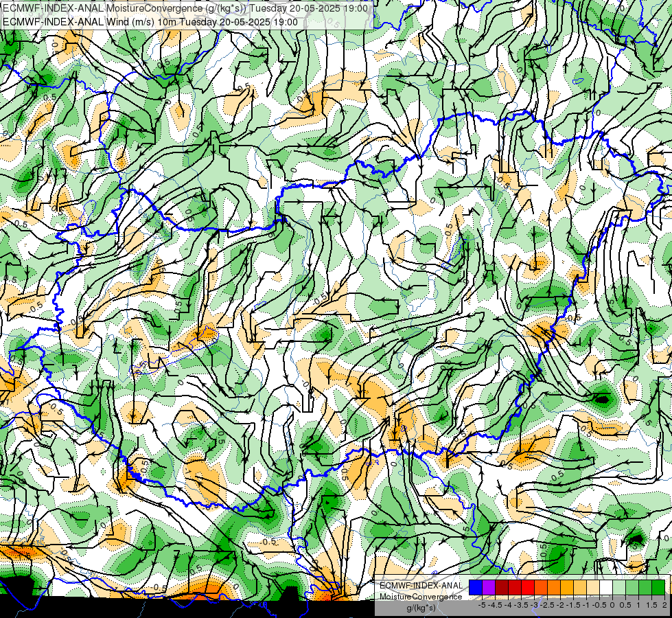This screenshot has width=672, height=618.
Task: Pick the light green swatch (0.5 to 1)
Action: 632,588
